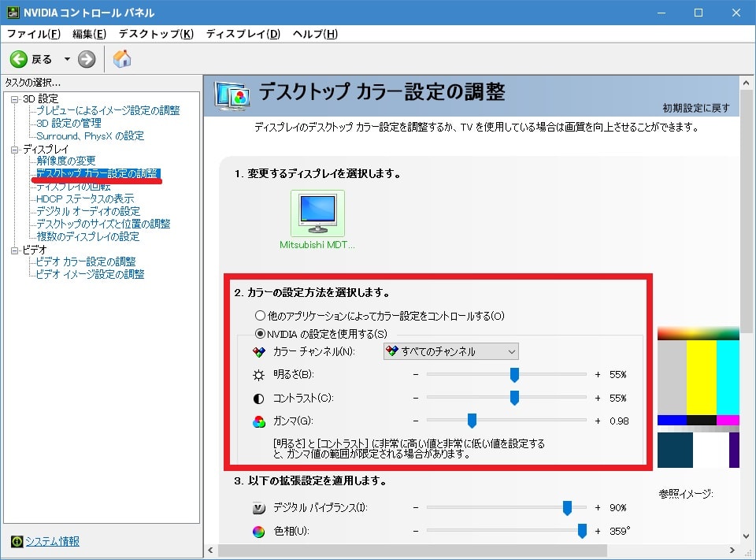Select プレビューによるイメージ設定の調整 tree item

[108, 110]
